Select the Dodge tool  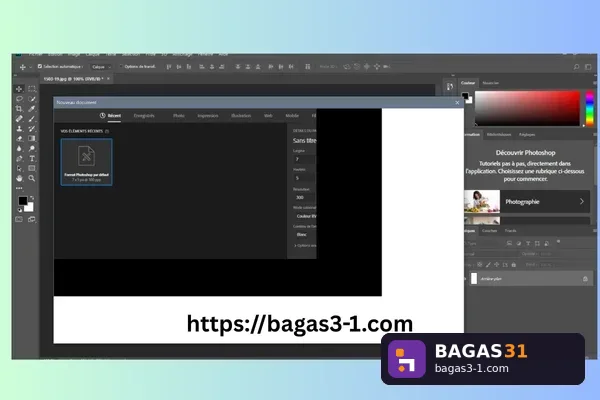(x=32, y=149)
